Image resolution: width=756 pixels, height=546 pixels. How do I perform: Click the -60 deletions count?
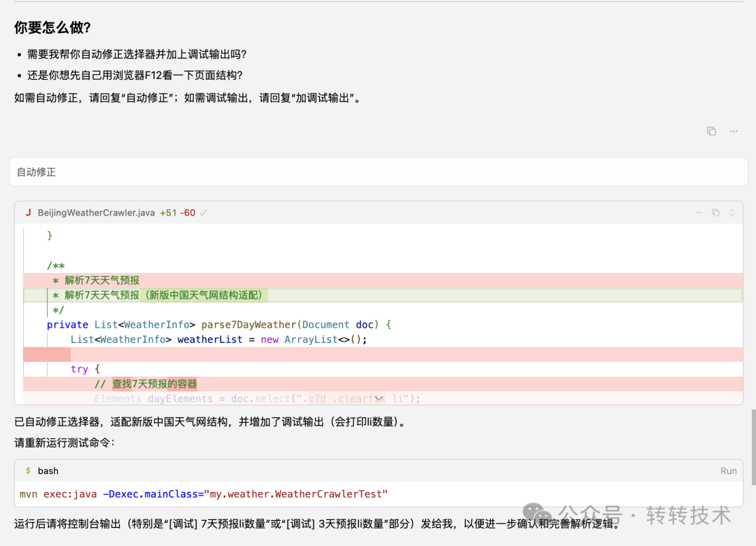click(188, 213)
